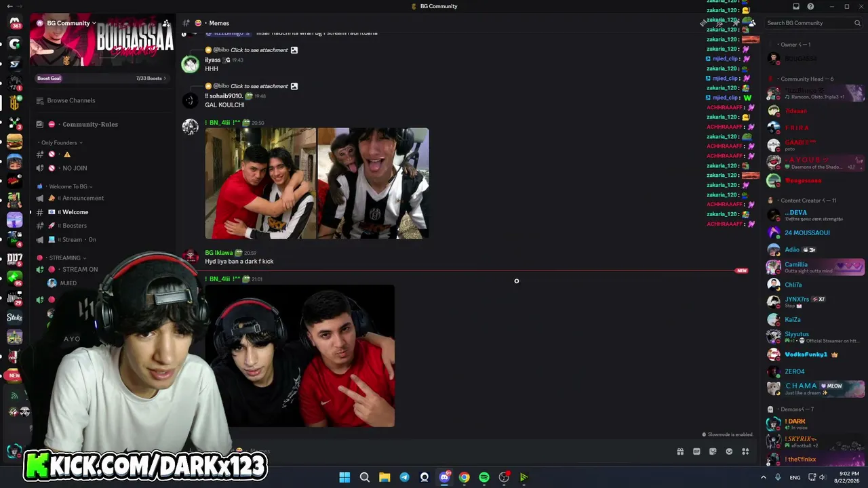The height and width of the screenshot is (488, 868).
Task: Click the search magnifier icon in member search
Action: (x=857, y=23)
